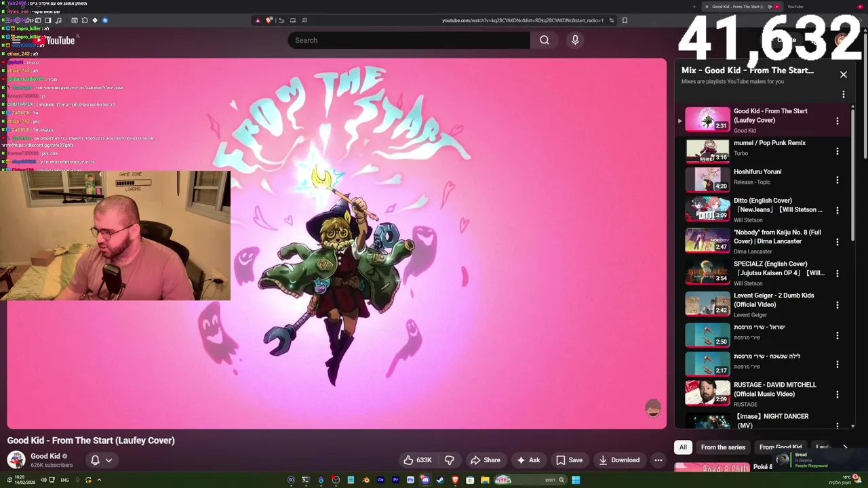Select the From the series chip
868x488 pixels.
[x=723, y=447]
